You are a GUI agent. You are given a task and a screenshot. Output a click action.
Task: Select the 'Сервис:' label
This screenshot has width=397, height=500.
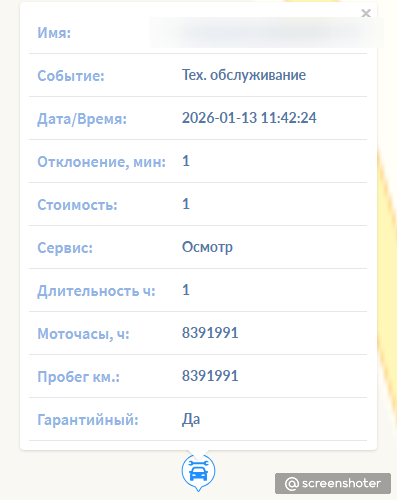pos(65,248)
